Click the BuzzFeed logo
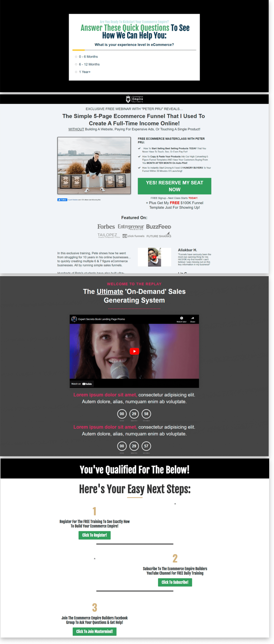274x644 pixels. 158,227
